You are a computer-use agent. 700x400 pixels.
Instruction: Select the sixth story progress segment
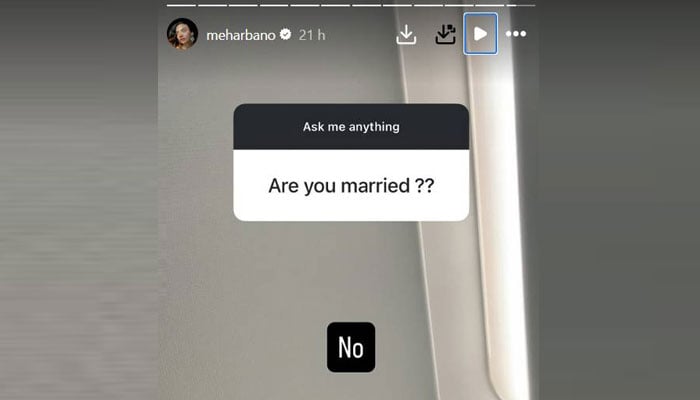[x=336, y=5]
